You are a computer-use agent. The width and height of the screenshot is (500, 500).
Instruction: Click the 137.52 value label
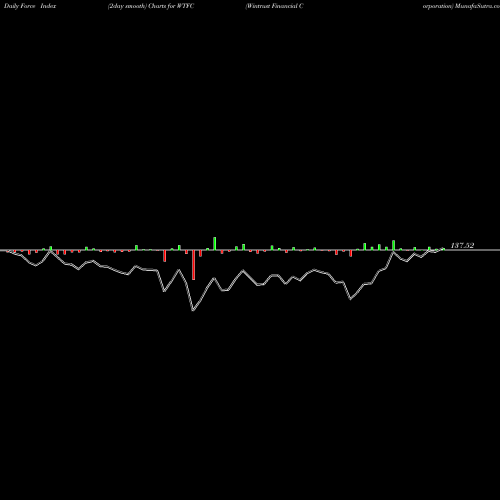coord(462,246)
